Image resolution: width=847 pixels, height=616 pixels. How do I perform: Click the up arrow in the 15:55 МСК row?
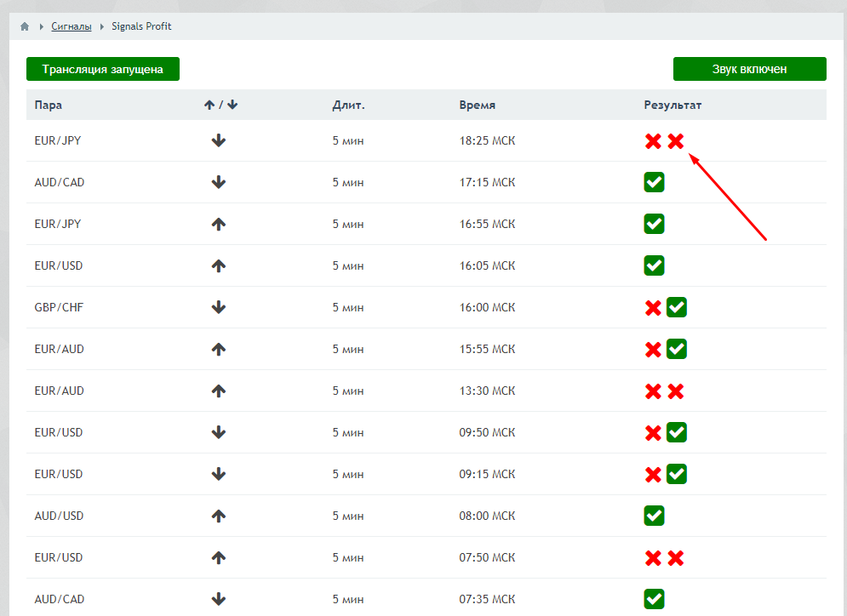[x=218, y=350]
